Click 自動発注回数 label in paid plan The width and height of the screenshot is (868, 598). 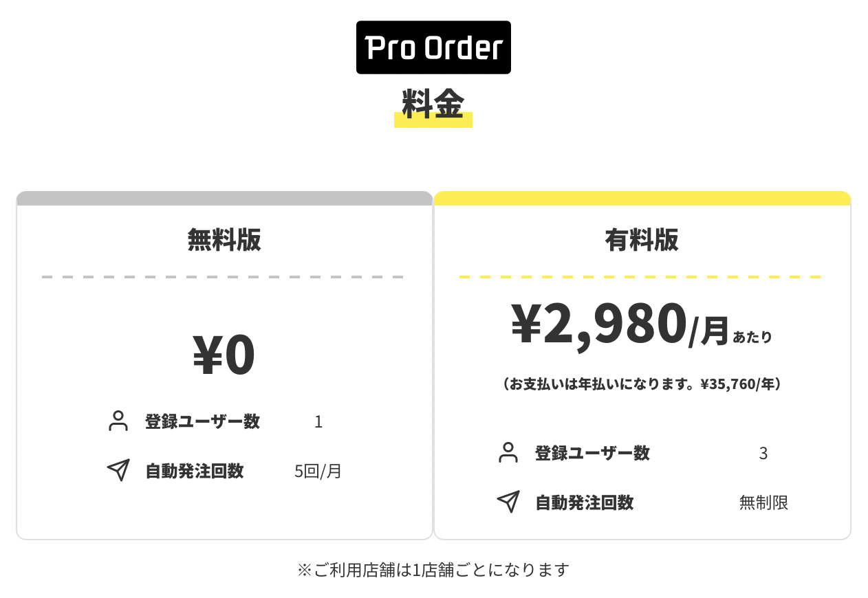click(585, 502)
